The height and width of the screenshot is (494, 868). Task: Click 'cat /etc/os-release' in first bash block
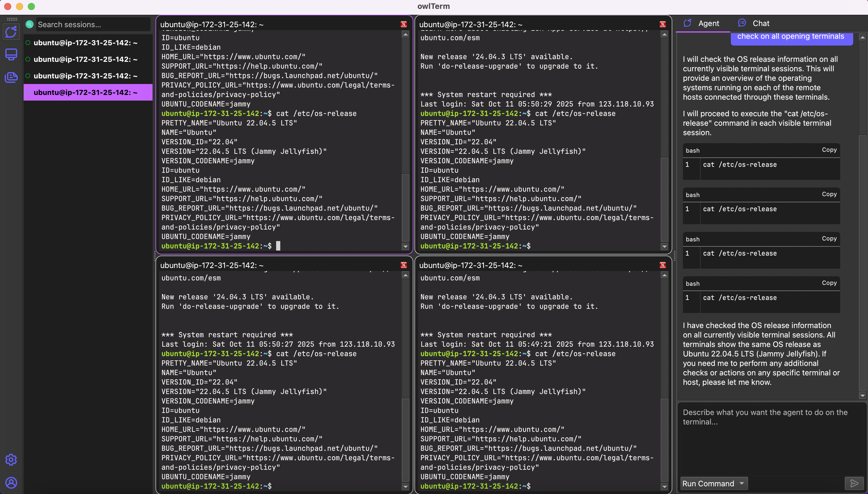(739, 164)
